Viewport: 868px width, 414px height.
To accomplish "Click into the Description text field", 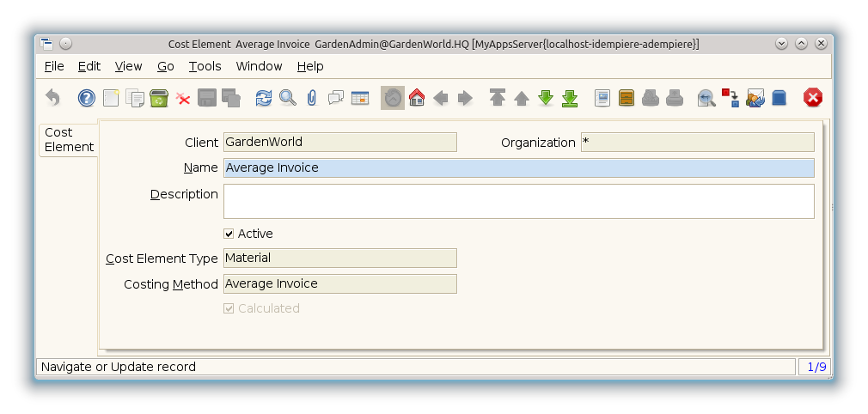I will [518, 201].
